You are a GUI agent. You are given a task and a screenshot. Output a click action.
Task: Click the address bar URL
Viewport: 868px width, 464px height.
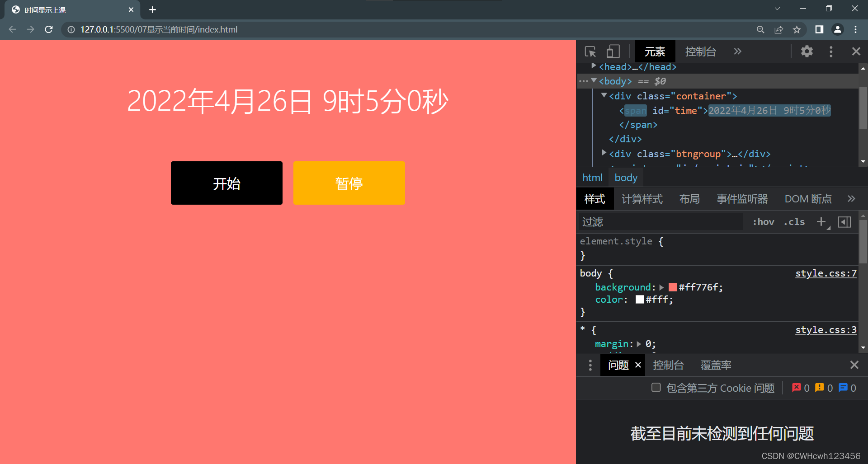[x=159, y=29]
